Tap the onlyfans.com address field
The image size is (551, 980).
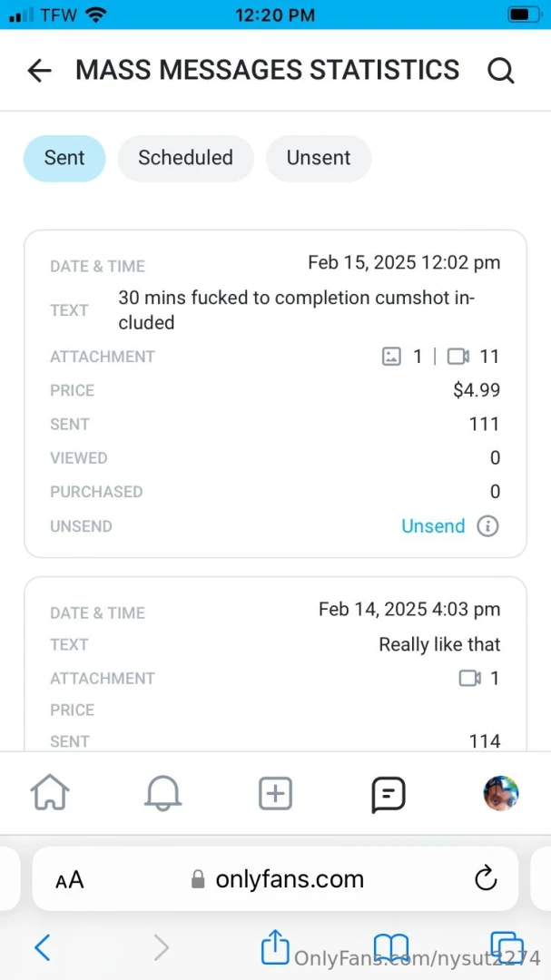coord(275,879)
